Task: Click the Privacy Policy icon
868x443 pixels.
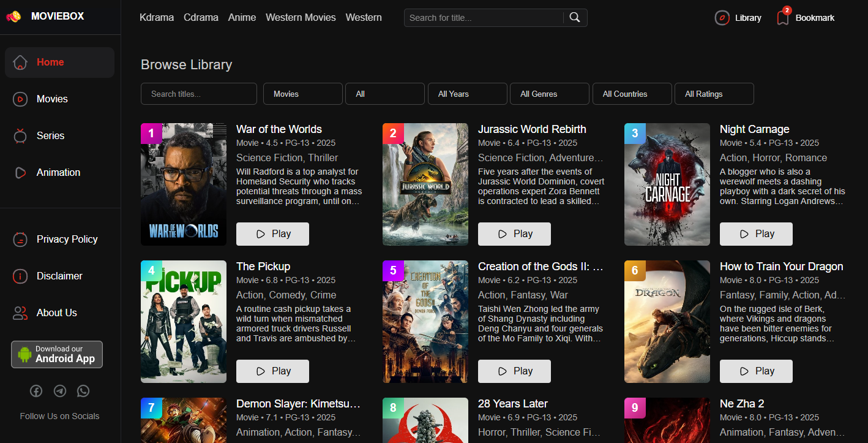Action: click(x=20, y=240)
